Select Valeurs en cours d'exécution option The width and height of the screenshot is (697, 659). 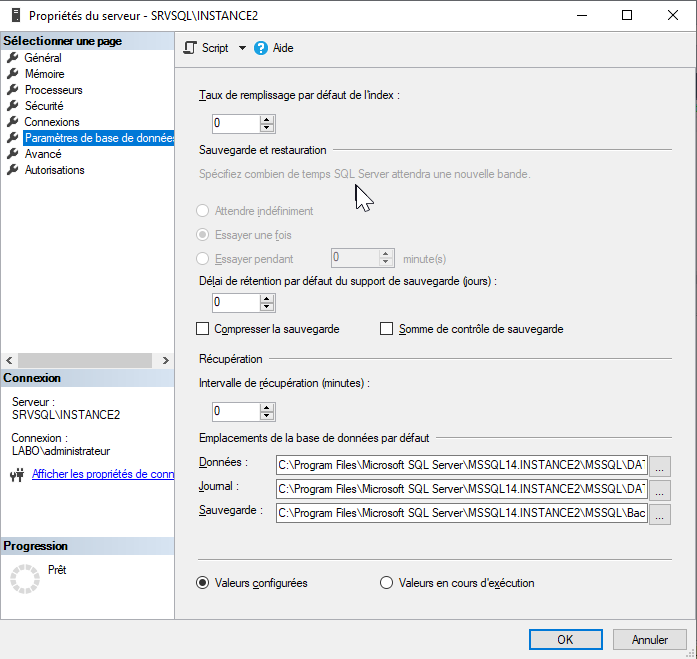coord(387,583)
